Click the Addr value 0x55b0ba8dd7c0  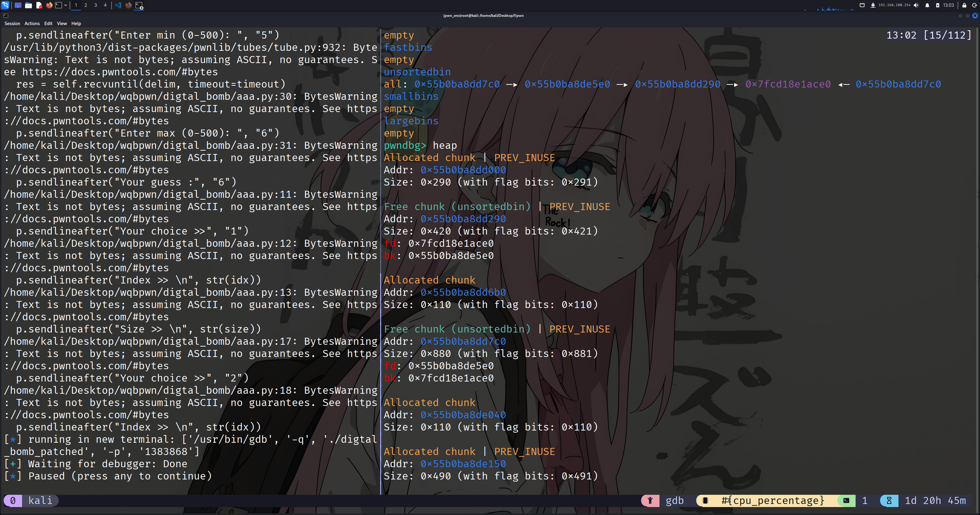point(463,341)
